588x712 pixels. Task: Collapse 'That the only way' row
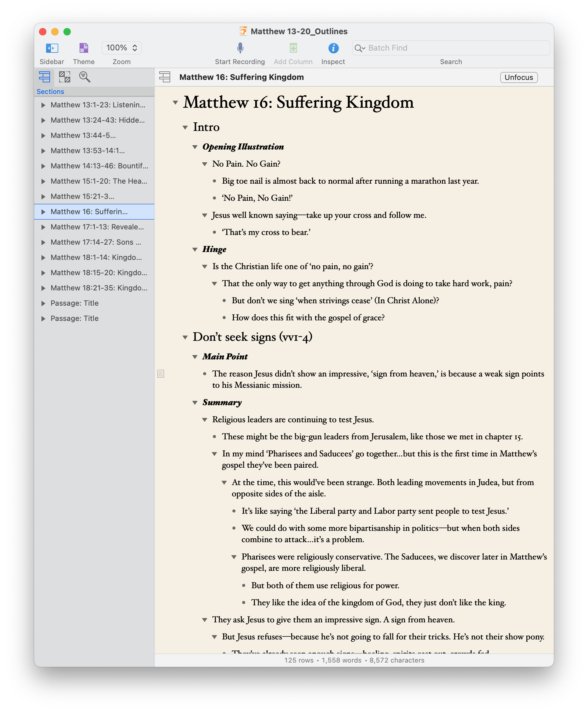(x=214, y=283)
